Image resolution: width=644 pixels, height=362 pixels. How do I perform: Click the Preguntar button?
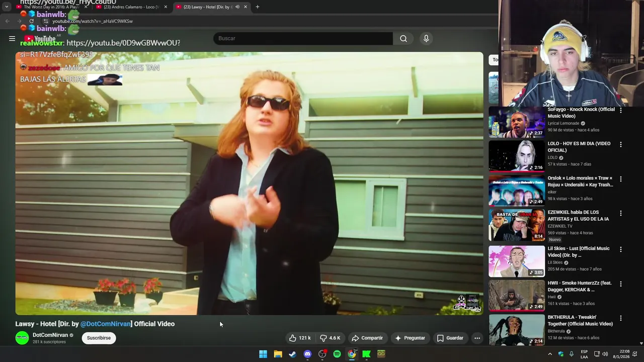pos(410,338)
